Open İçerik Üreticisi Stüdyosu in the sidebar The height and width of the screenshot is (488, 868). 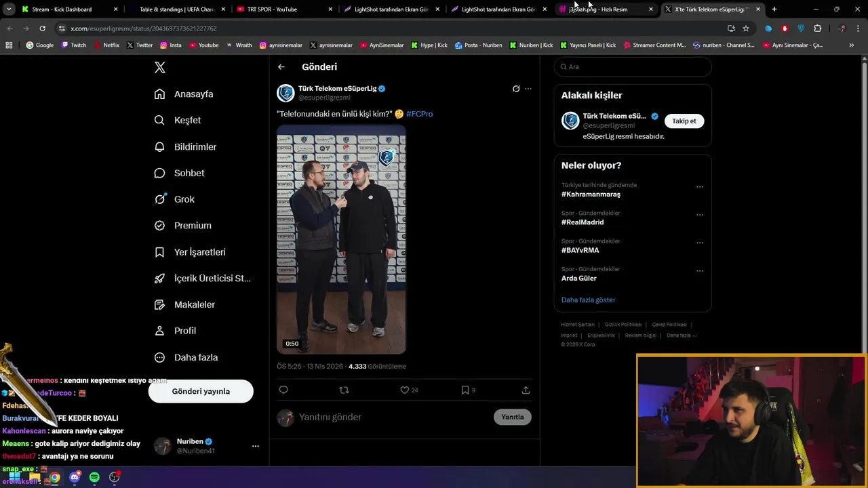[x=202, y=279]
